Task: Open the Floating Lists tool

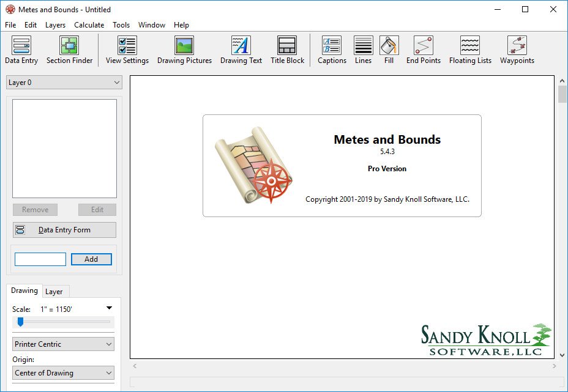Action: coord(470,50)
